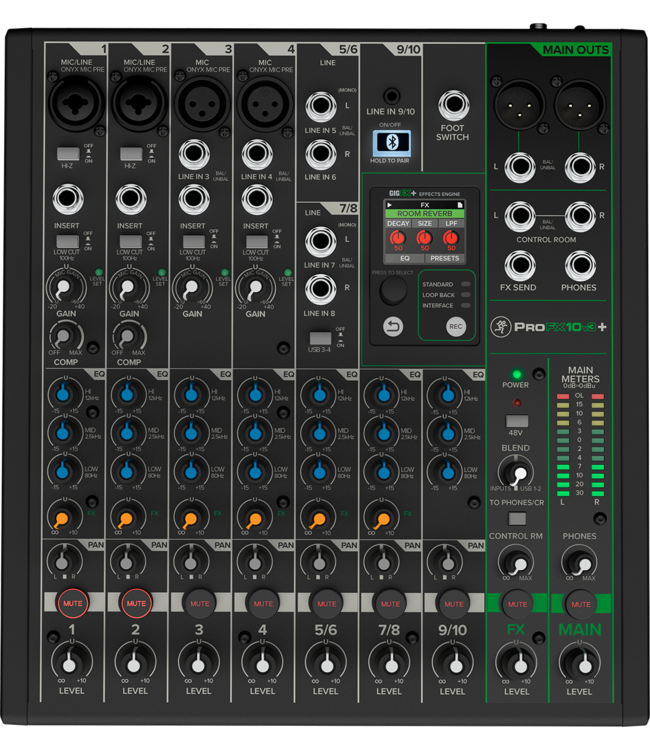Image resolution: width=650 pixels, height=750 pixels.
Task: Click the LINE IN 9/10 mini jack
Action: coord(391,96)
